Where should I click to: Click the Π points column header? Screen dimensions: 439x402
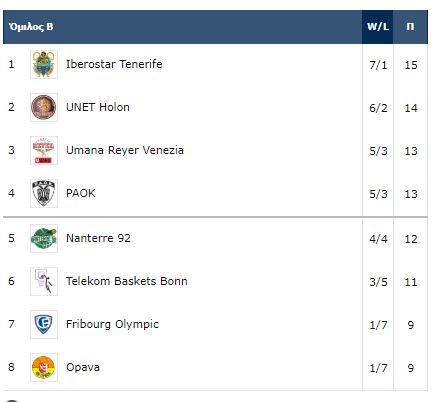pyautogui.click(x=410, y=27)
